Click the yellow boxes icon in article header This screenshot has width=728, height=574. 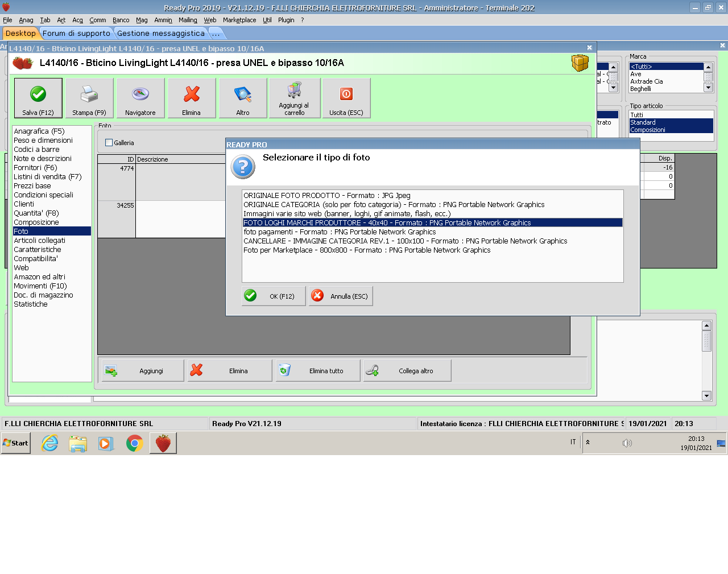click(580, 63)
